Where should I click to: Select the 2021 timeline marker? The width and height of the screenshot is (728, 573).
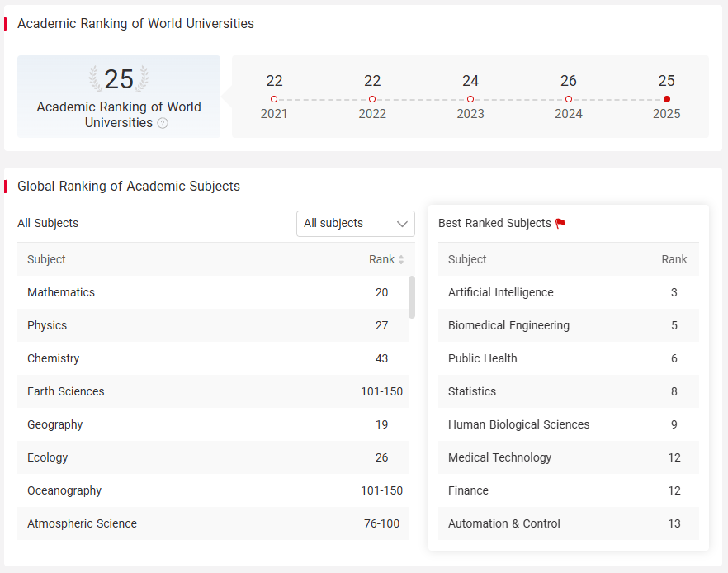tap(274, 99)
